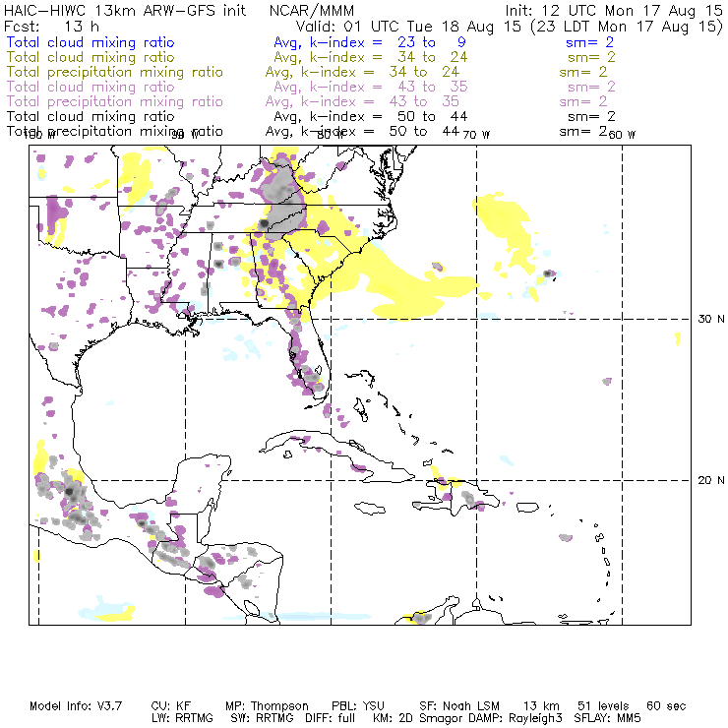Click the black "Total cloud mixing ratio" legend label
The width and height of the screenshot is (728, 728).
pos(91,116)
